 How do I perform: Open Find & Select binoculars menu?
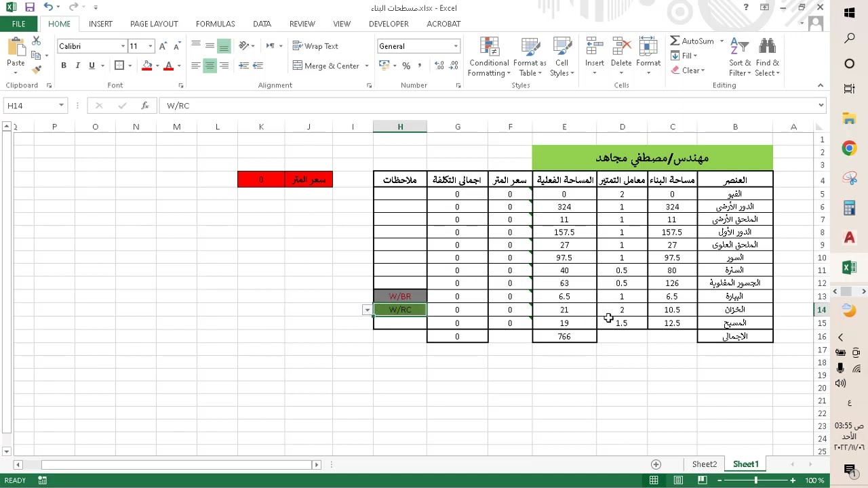coord(767,57)
